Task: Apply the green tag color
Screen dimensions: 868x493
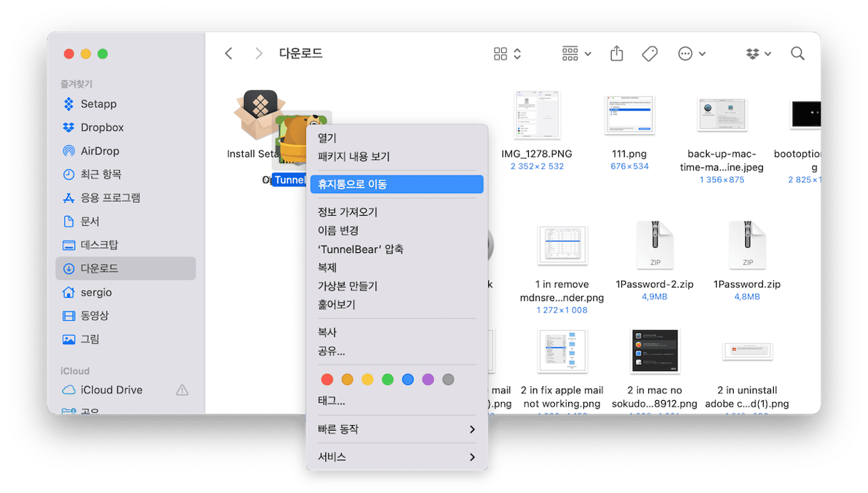Action: (388, 379)
